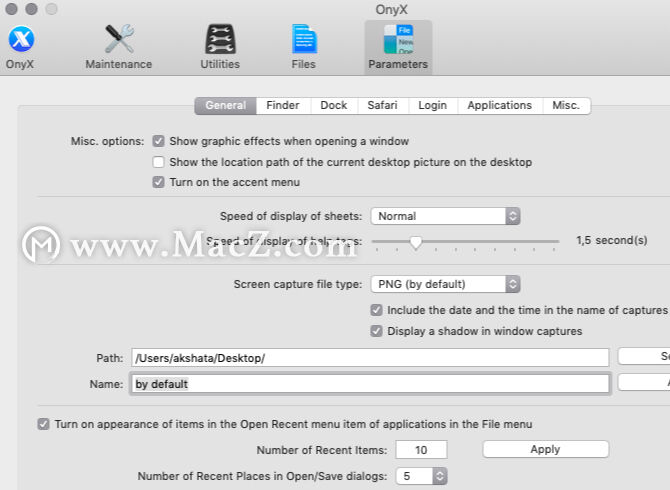670x490 pixels.
Task: Click the screenshot Path field
Action: coord(370,358)
